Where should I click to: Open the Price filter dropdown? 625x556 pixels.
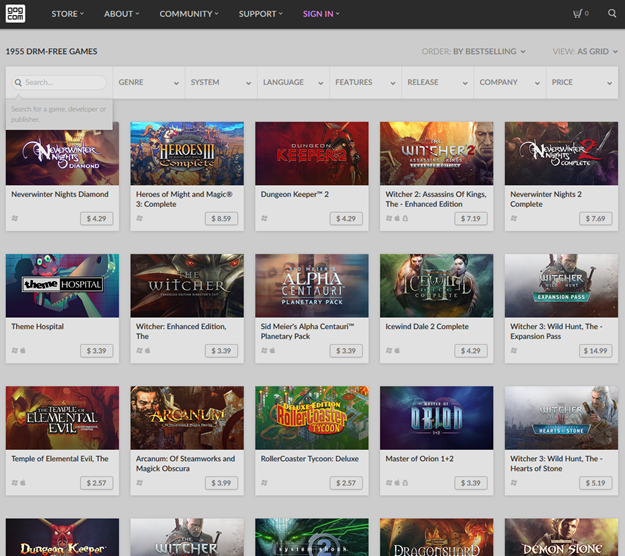[x=583, y=83]
